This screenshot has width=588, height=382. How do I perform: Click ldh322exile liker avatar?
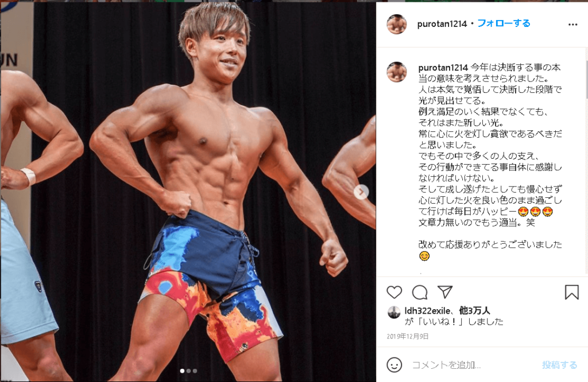coord(394,312)
